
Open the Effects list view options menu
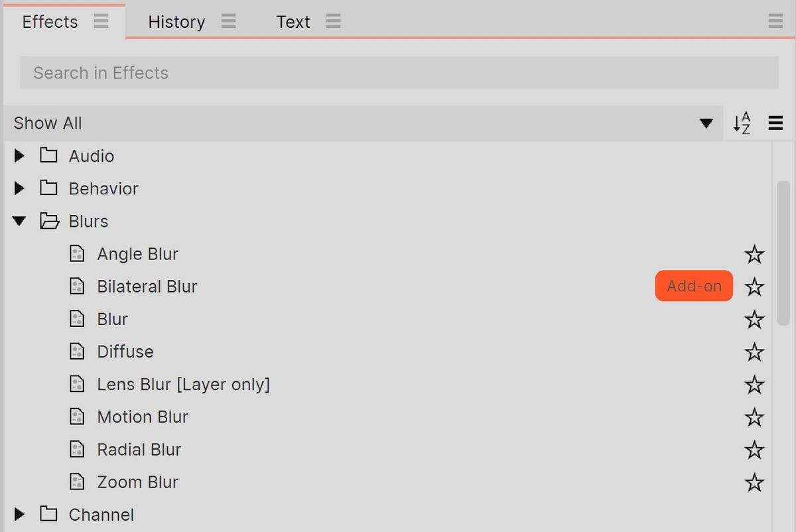[x=775, y=123]
